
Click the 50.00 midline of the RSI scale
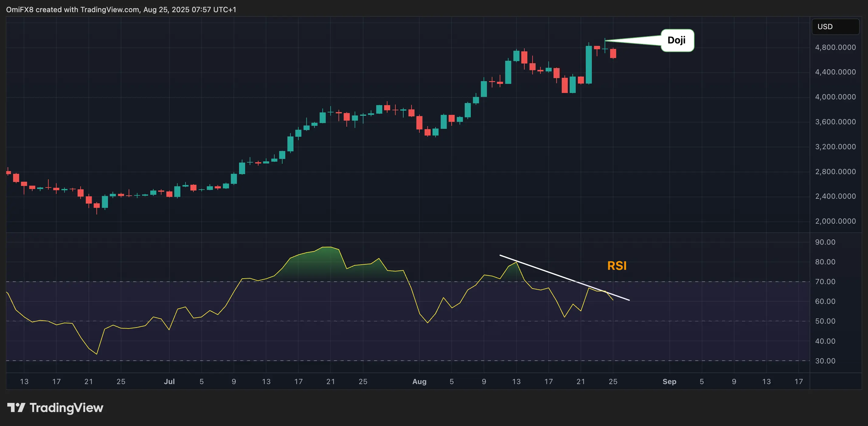(x=825, y=321)
